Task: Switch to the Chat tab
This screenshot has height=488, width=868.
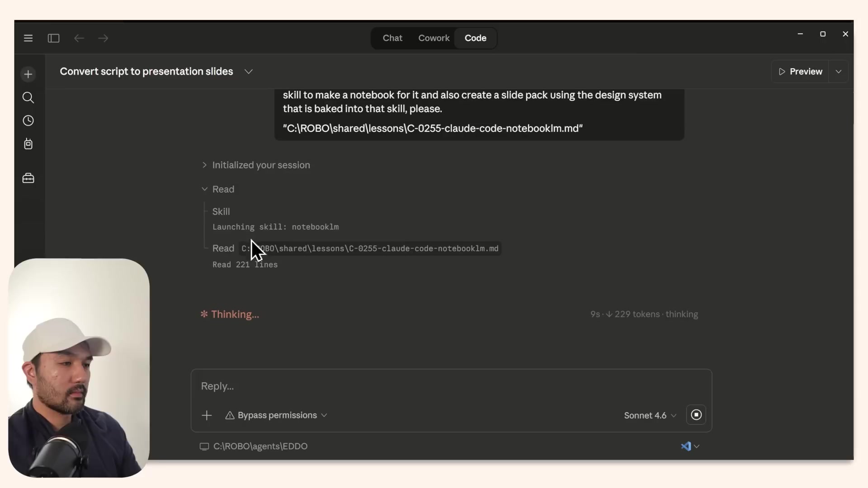Action: point(392,38)
